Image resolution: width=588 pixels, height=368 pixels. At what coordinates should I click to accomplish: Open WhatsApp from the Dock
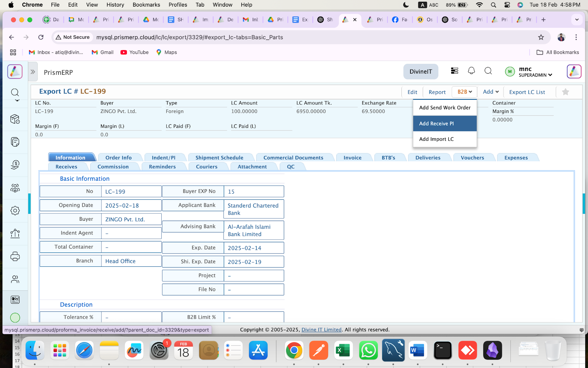coord(368,350)
